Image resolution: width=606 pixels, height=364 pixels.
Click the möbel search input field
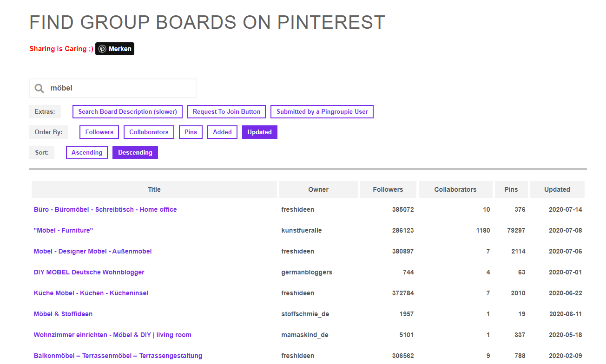121,88
